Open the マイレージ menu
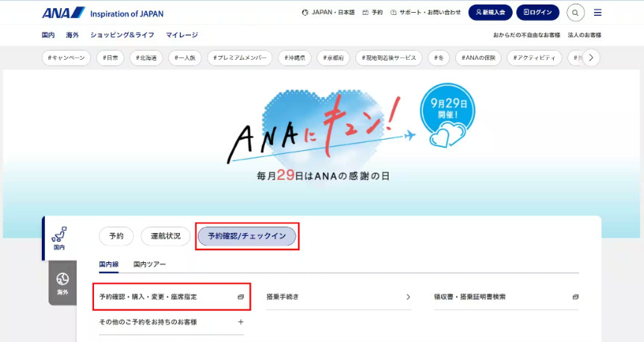 [x=182, y=35]
